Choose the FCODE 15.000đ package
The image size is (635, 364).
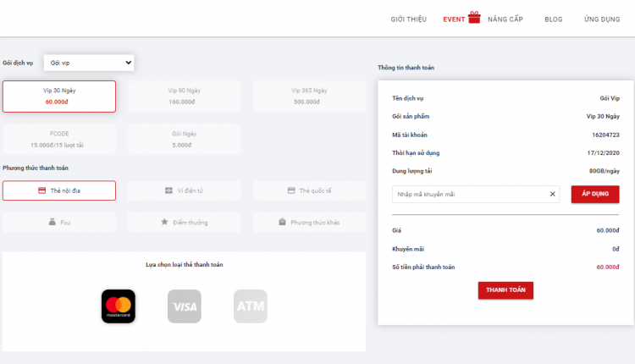point(59,140)
